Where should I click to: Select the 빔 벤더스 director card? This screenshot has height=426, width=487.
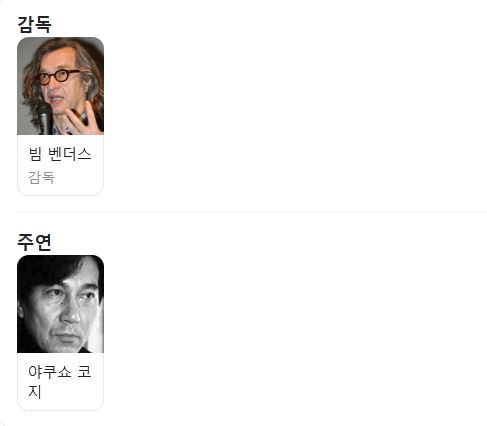pyautogui.click(x=60, y=116)
